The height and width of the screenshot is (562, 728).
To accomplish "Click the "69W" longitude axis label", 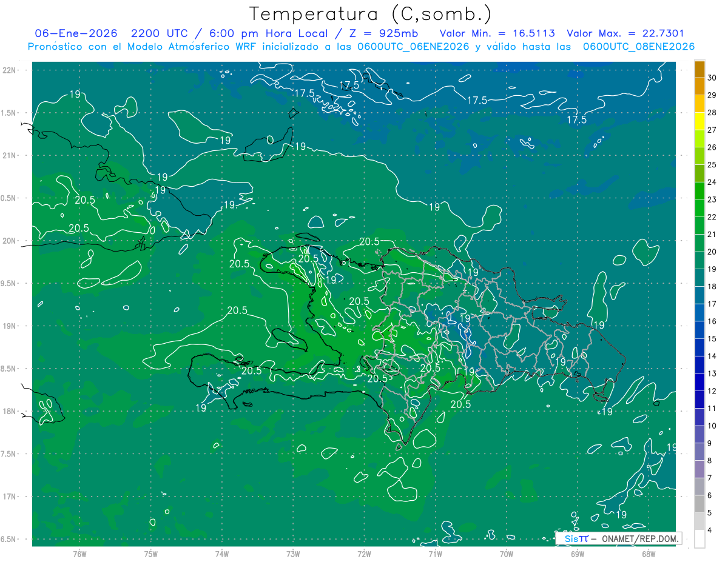I will [578, 554].
